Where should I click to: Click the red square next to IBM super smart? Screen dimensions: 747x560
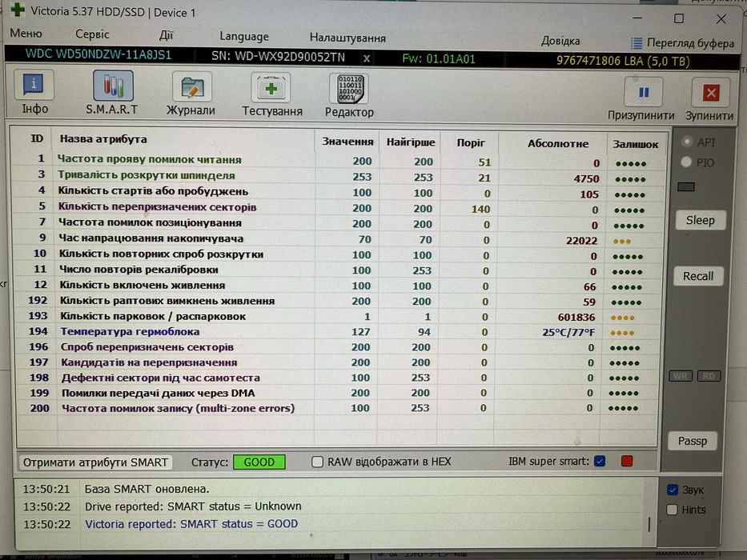[627, 461]
